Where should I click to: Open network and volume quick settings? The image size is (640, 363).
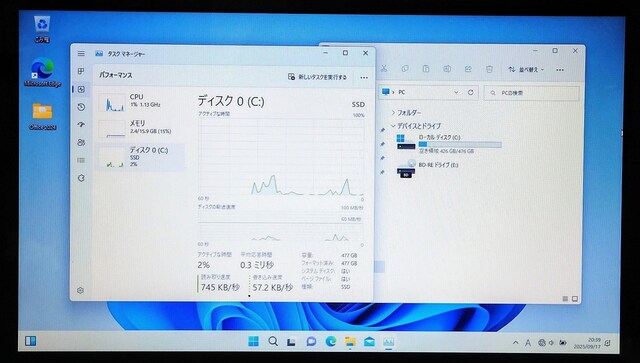point(552,343)
